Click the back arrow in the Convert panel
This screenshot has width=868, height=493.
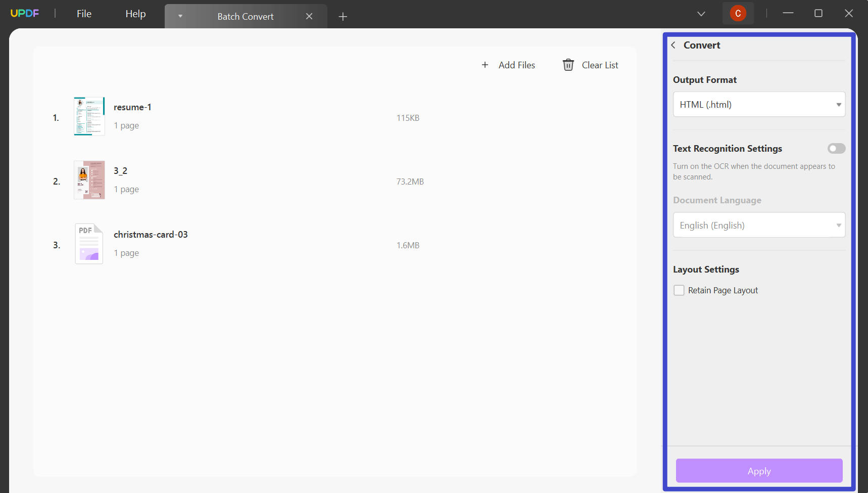pos(674,45)
